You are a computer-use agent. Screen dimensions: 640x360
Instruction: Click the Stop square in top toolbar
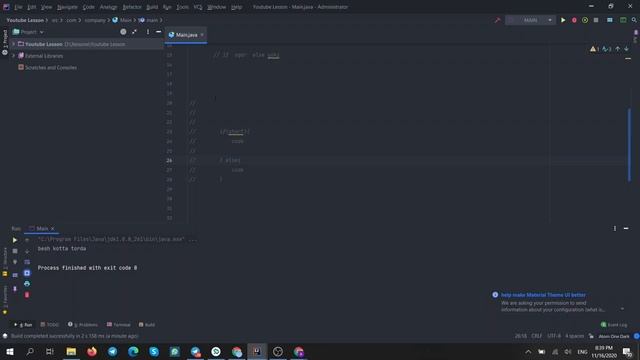point(596,20)
